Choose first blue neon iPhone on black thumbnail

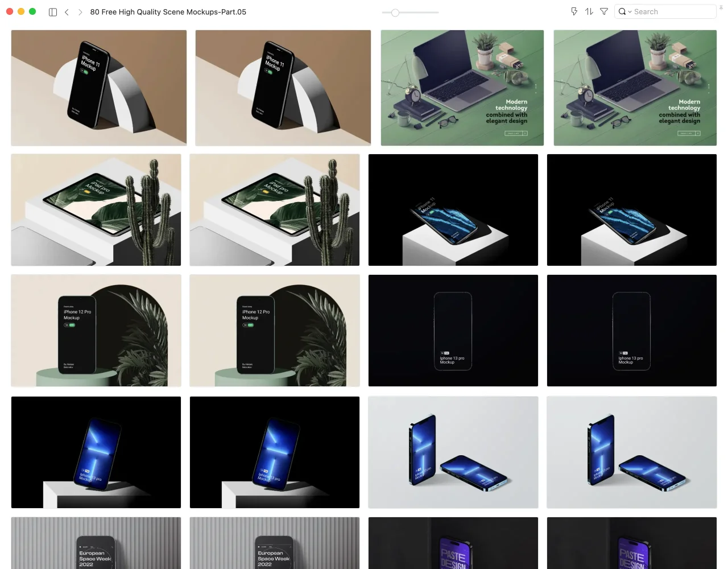[x=96, y=452]
